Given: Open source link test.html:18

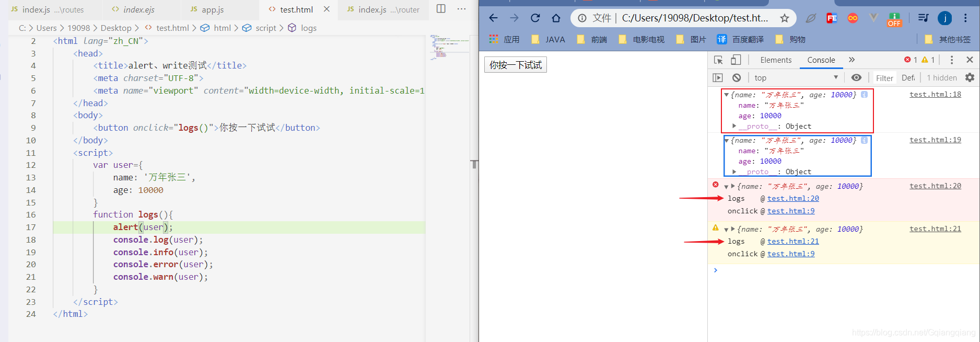Looking at the screenshot, I should point(935,95).
